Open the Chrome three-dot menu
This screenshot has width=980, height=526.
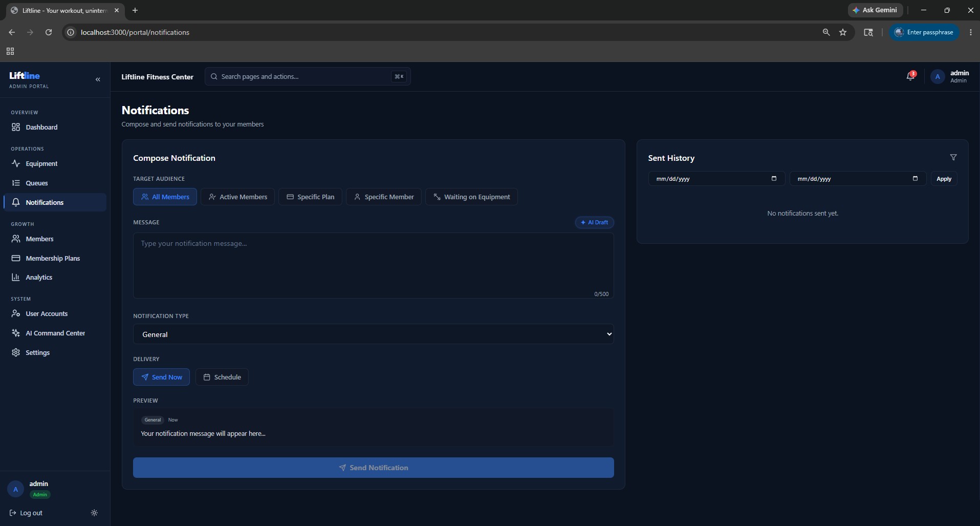point(971,32)
